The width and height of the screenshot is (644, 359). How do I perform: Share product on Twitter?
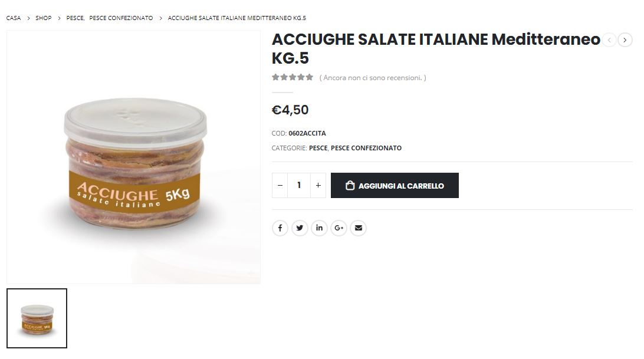[300, 228]
